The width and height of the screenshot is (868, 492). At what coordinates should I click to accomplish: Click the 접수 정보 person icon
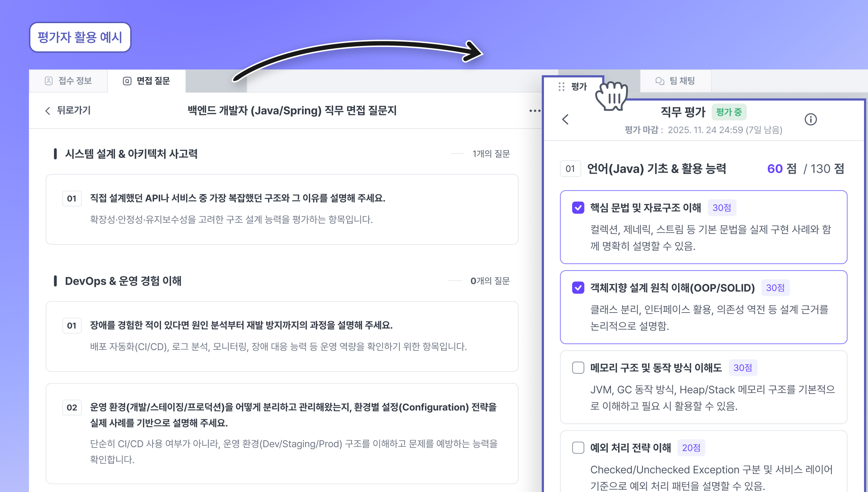coord(49,81)
